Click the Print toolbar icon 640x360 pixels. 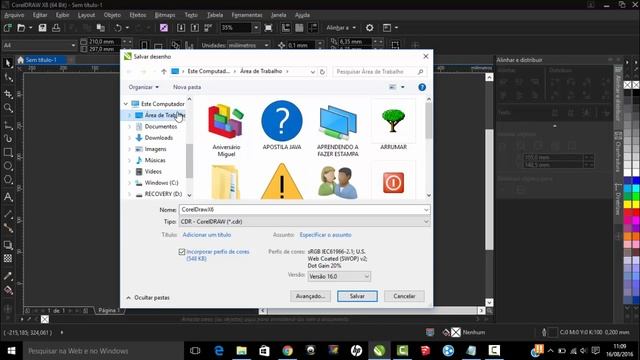[56, 28]
